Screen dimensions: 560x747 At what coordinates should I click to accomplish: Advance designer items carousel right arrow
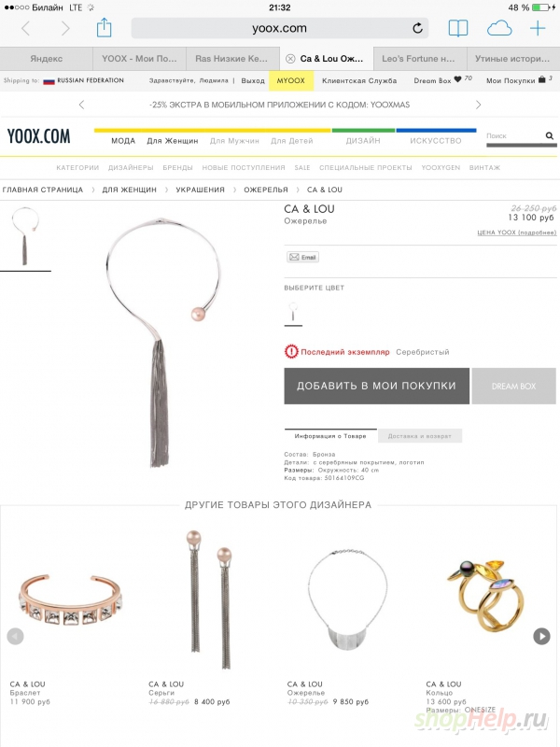(x=541, y=636)
